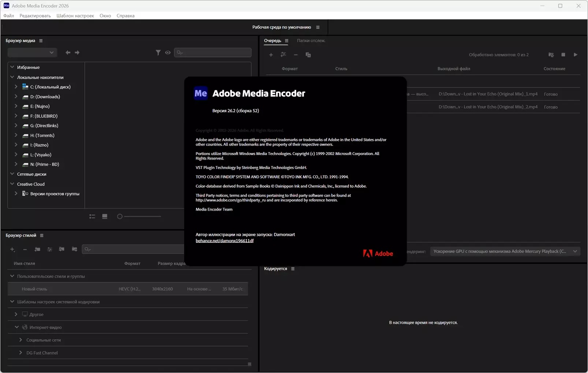588x373 pixels.
Task: Open the GPU acceleration renderer dropdown
Action: tap(505, 251)
